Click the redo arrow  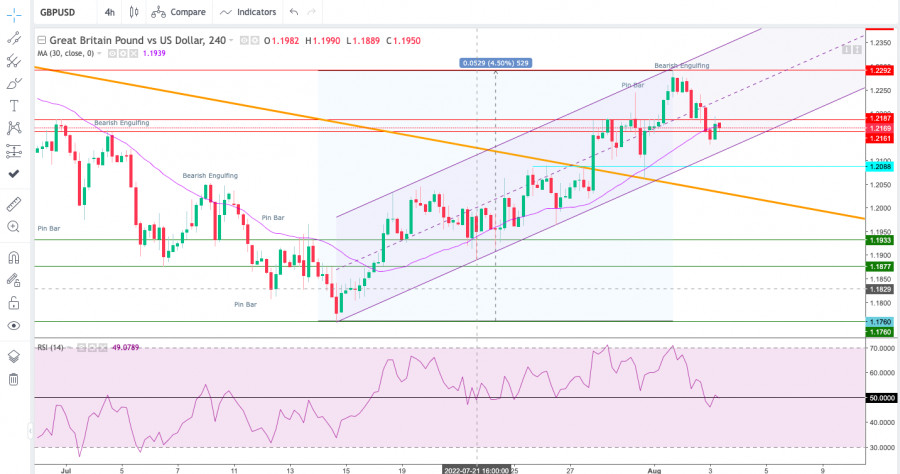point(312,12)
